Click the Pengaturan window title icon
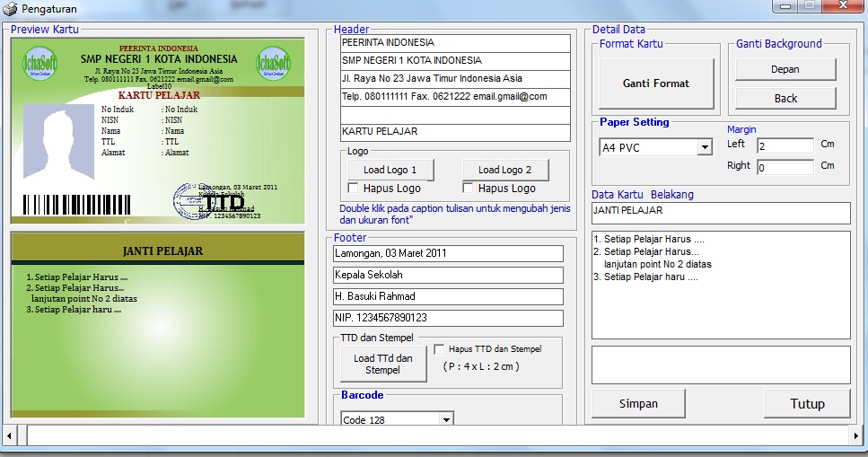Viewport: 868px width, 457px height. point(10,9)
